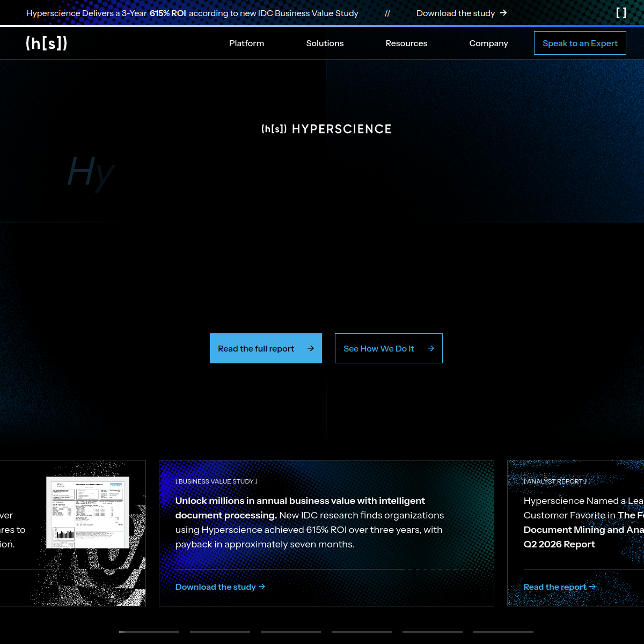Click Read the full report button
Image resolution: width=644 pixels, height=644 pixels.
(266, 348)
